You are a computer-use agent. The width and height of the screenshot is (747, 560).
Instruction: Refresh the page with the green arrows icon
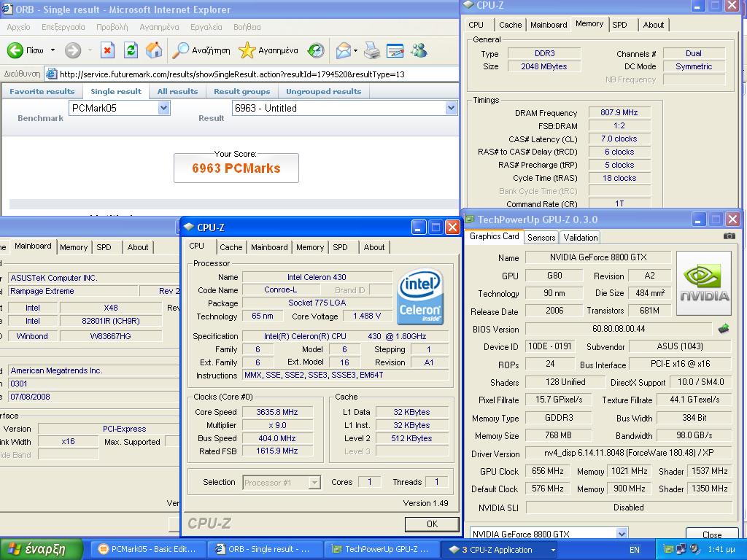click(x=131, y=50)
